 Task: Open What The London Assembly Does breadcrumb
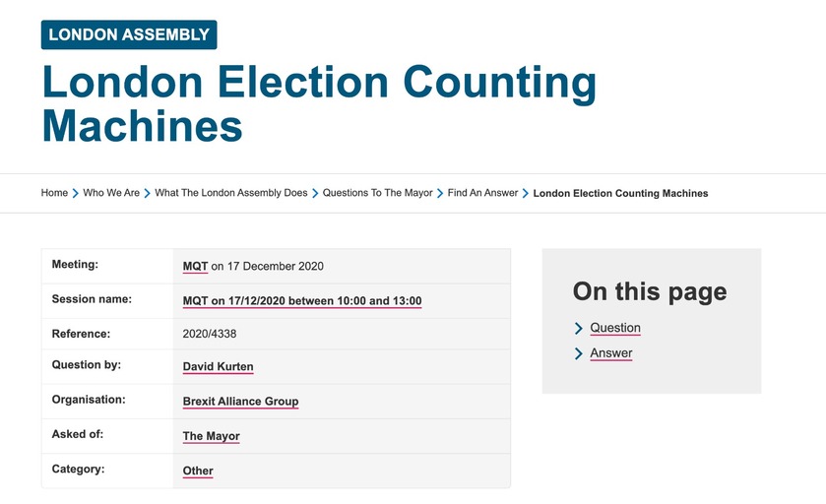coord(231,193)
